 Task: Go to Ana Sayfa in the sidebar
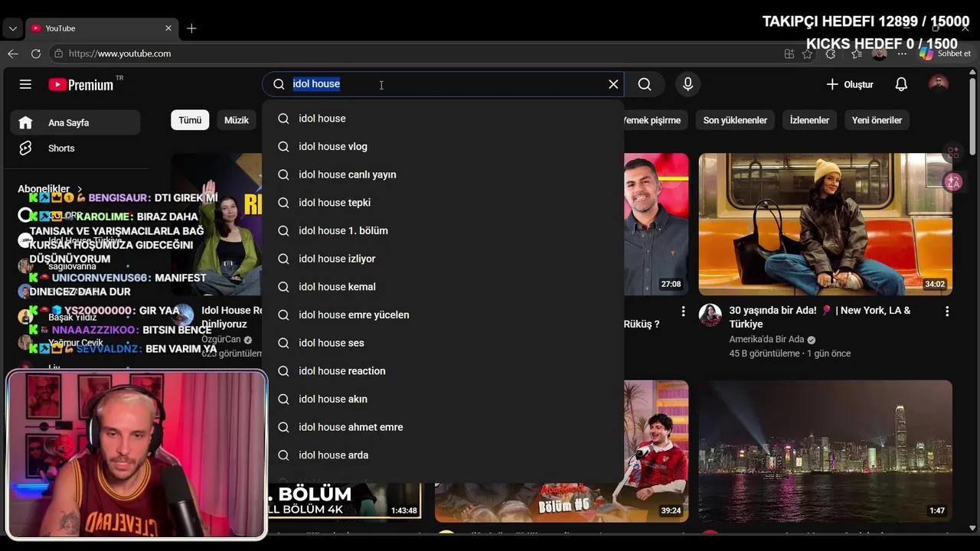[75, 122]
